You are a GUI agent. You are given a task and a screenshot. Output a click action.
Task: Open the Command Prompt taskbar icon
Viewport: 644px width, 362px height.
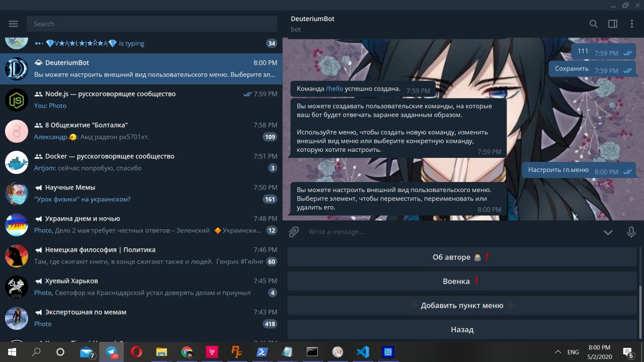click(x=312, y=352)
